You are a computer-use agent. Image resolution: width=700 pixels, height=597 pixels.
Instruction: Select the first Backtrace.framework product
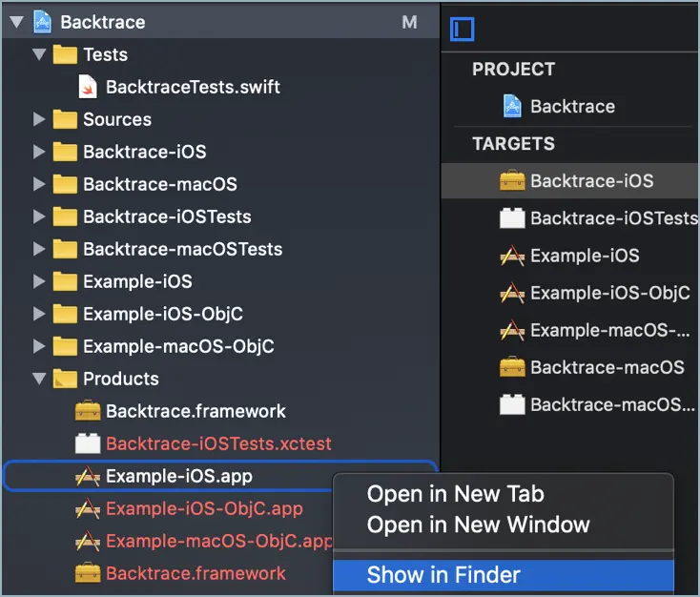195,411
